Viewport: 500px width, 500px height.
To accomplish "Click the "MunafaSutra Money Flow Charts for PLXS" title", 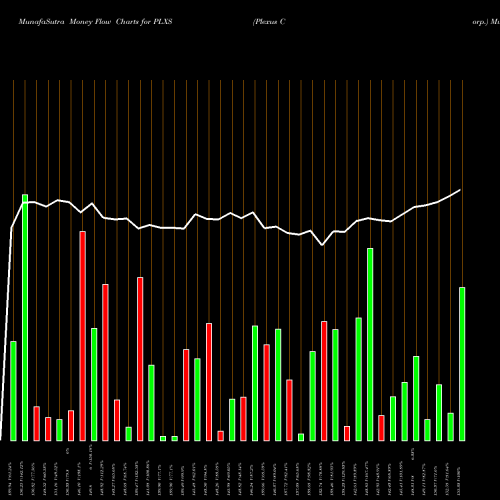I will click(95, 22).
